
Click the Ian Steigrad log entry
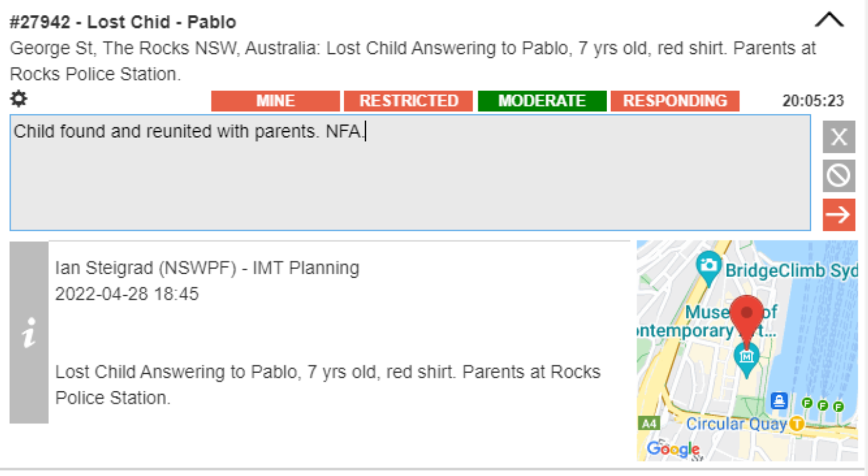(207, 268)
